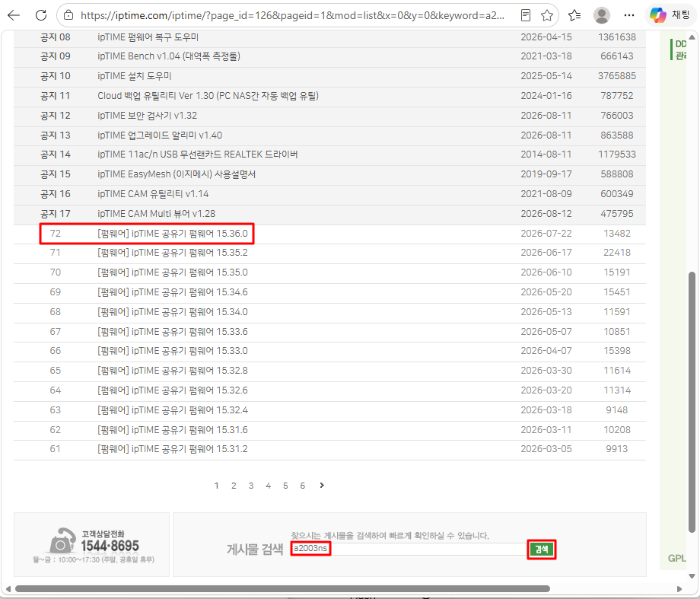Open the favorites list icon

pos(574,16)
